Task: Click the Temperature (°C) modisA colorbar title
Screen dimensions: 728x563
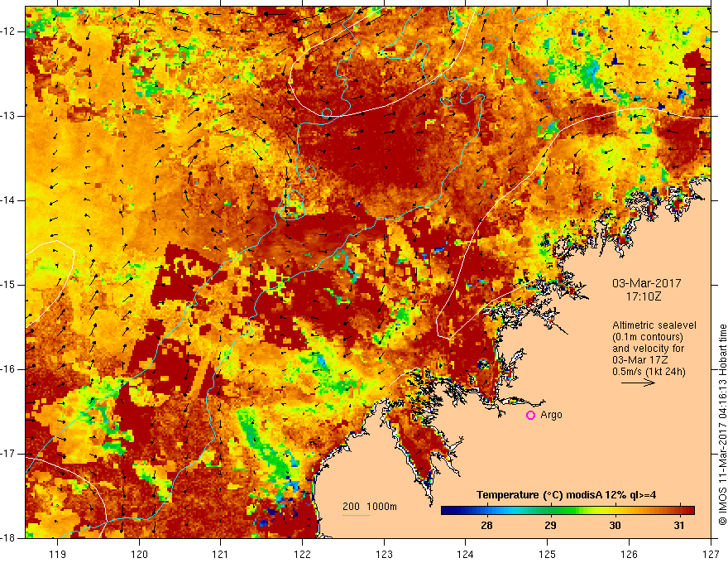Action: (x=566, y=495)
